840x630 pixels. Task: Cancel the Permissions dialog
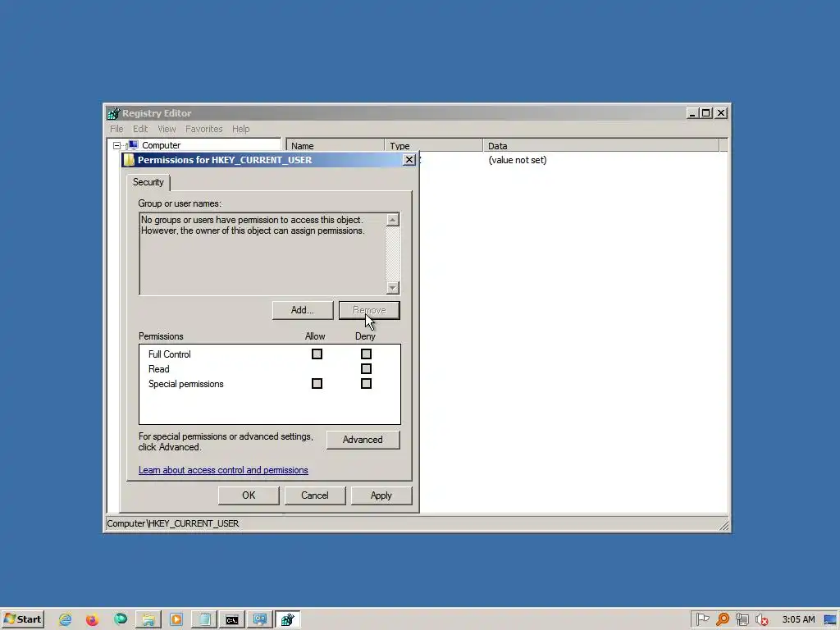(315, 495)
